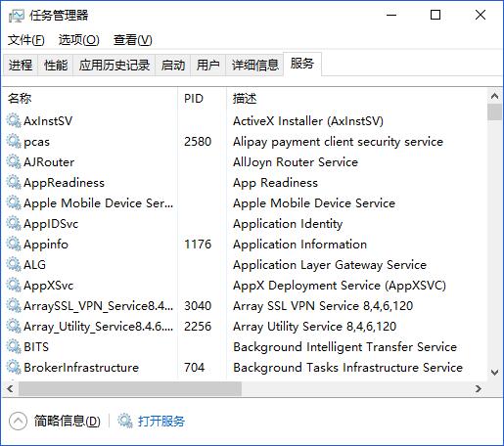
Task: Click the gear icon beside AxInstSV
Action: click(x=14, y=121)
